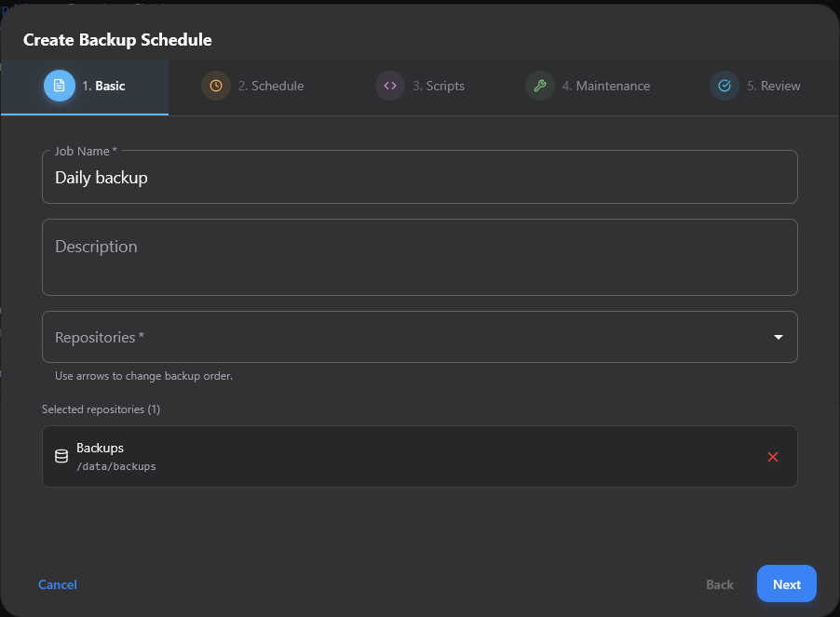840x617 pixels.
Task: Click the Cancel link
Action: click(57, 583)
